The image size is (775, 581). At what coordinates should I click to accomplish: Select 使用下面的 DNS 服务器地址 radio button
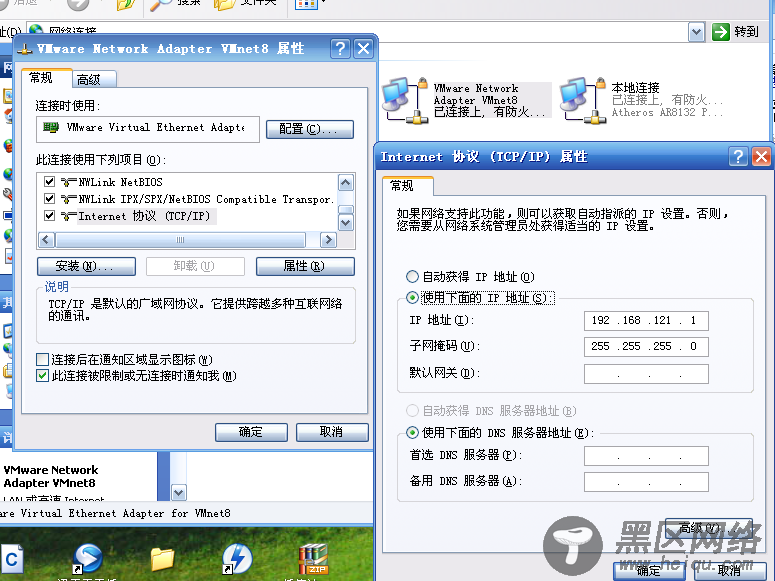click(x=412, y=433)
